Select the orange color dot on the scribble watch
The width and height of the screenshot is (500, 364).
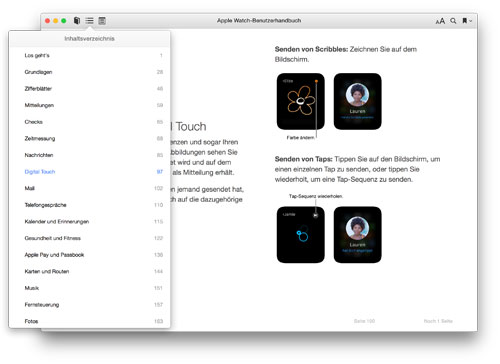click(x=316, y=81)
